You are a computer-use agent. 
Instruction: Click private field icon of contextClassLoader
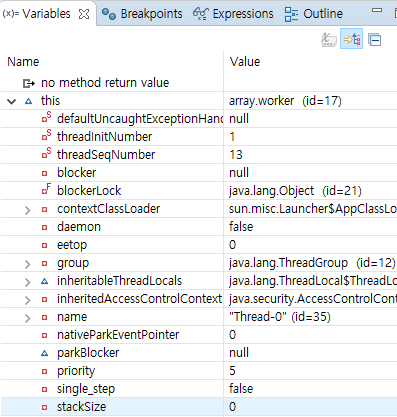pyautogui.click(x=44, y=209)
